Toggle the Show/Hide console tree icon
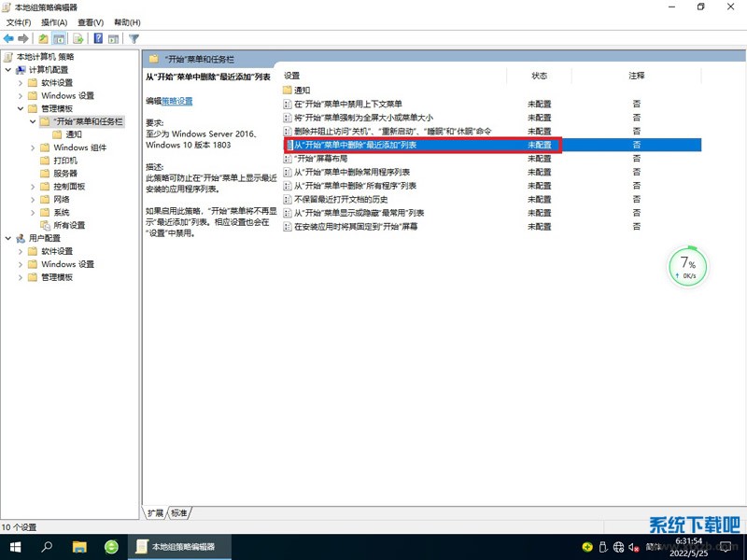 tap(60, 38)
